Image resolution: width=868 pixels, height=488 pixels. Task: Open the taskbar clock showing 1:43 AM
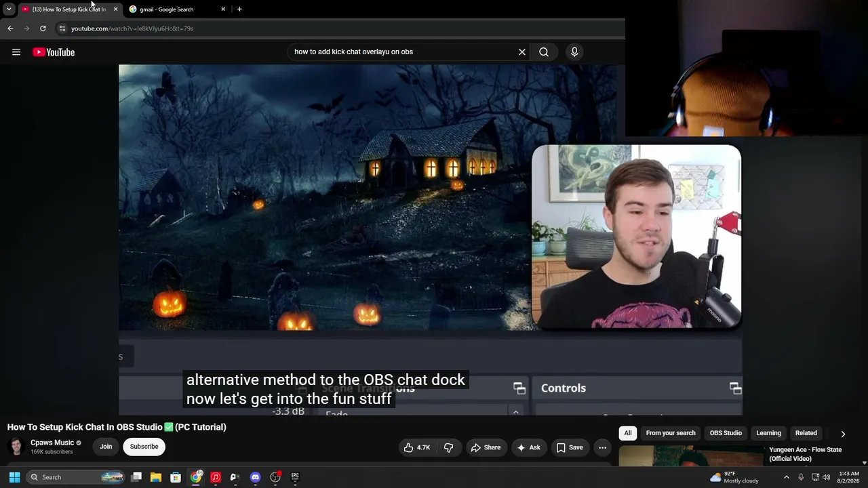point(849,477)
